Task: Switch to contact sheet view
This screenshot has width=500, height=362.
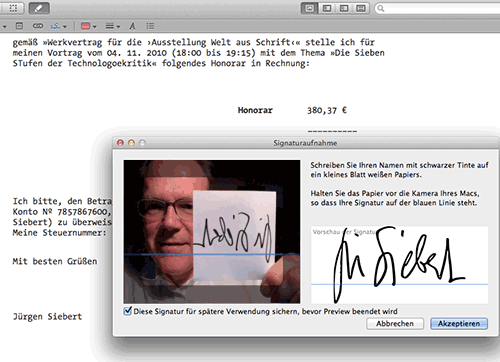Action: click(x=361, y=8)
